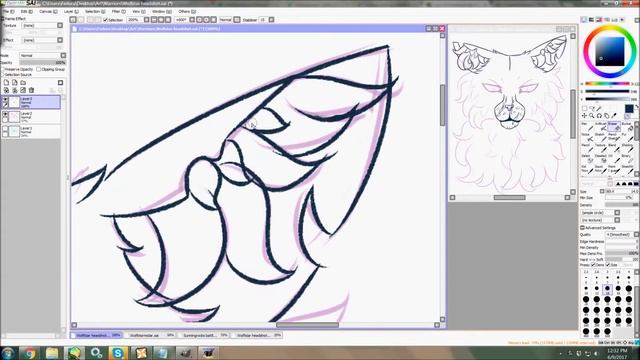
Task: Adjust the brush Density slider
Action: coord(621,205)
